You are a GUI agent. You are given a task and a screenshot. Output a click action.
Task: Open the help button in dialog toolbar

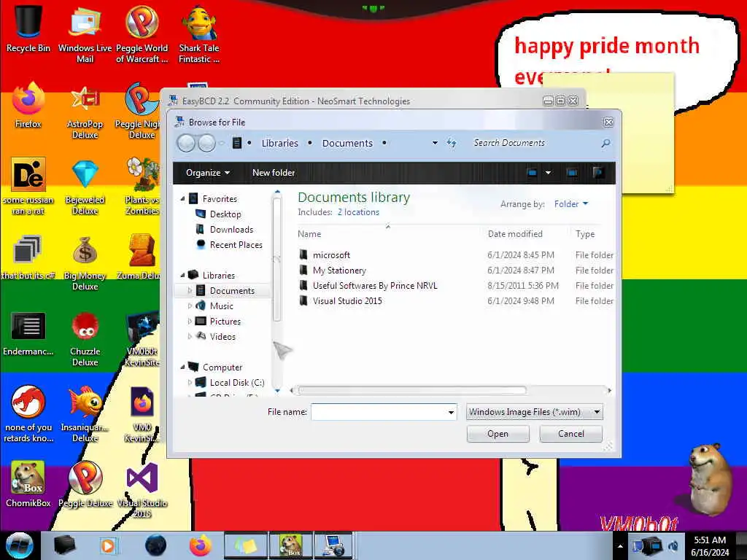point(598,172)
